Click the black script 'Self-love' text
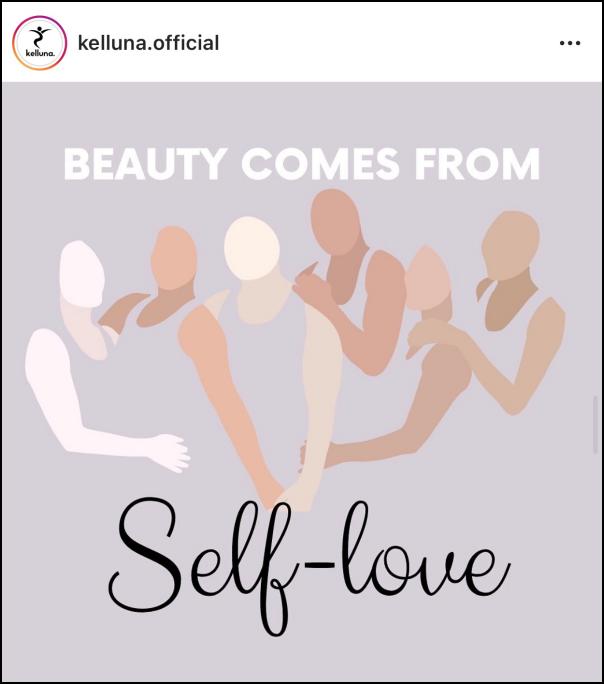 coord(308,567)
